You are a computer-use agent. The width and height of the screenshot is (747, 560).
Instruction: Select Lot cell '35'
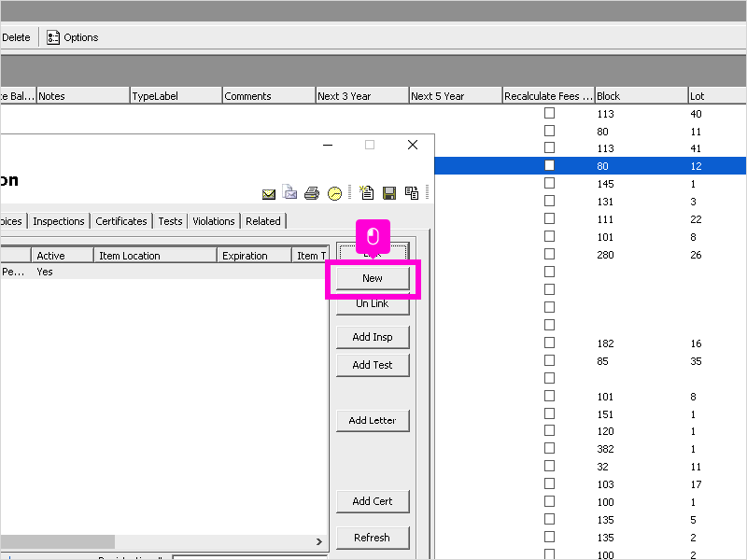(696, 361)
